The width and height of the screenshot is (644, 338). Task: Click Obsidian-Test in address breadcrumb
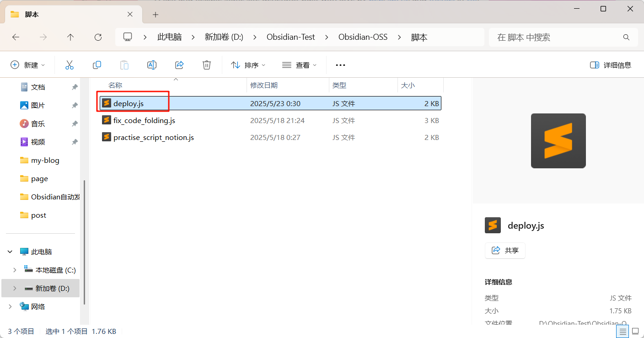(x=290, y=37)
